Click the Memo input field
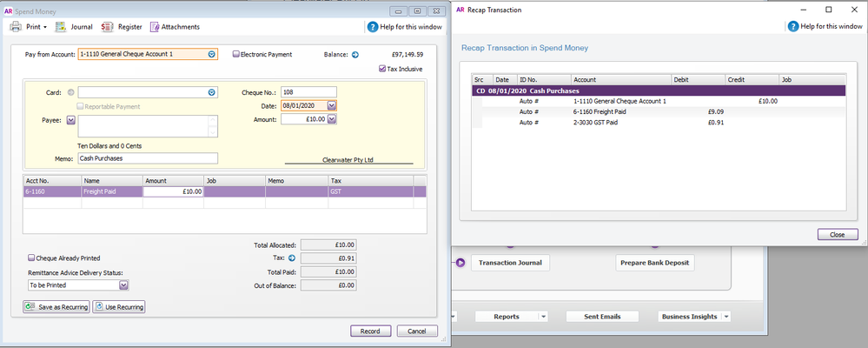The image size is (868, 348). coord(146,158)
